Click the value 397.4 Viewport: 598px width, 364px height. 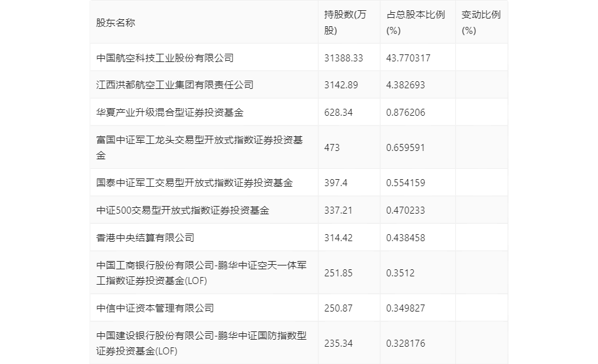(336, 183)
